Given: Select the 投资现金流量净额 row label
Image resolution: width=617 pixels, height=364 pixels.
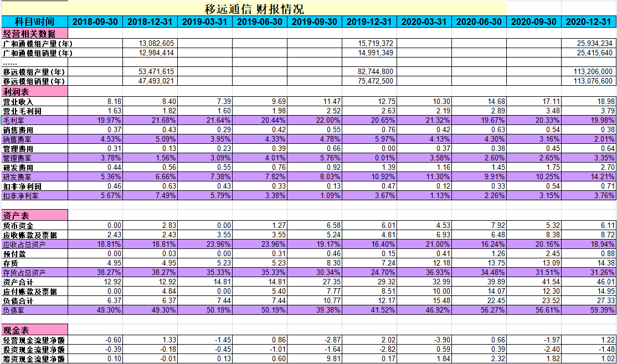Looking at the screenshot, I should point(34,350).
